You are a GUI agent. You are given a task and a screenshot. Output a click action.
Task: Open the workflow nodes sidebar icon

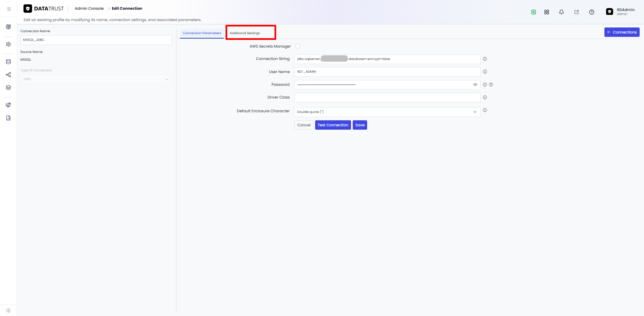pos(8,75)
